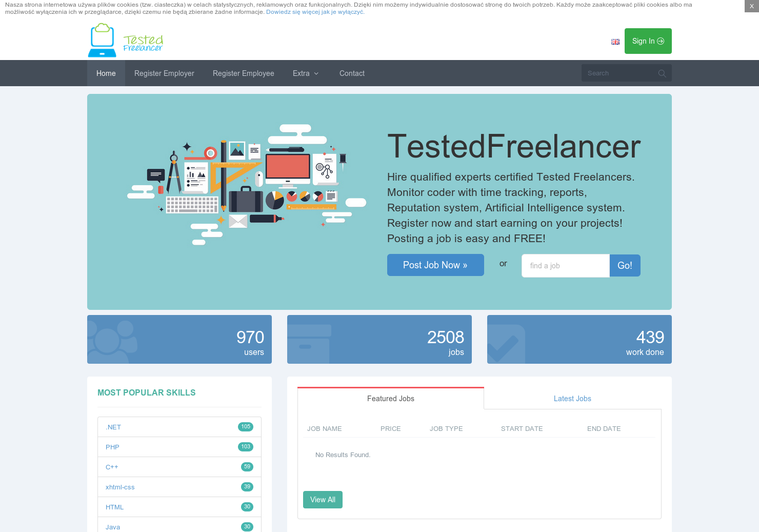
Task: Open the Register Employer page
Action: pyautogui.click(x=164, y=73)
